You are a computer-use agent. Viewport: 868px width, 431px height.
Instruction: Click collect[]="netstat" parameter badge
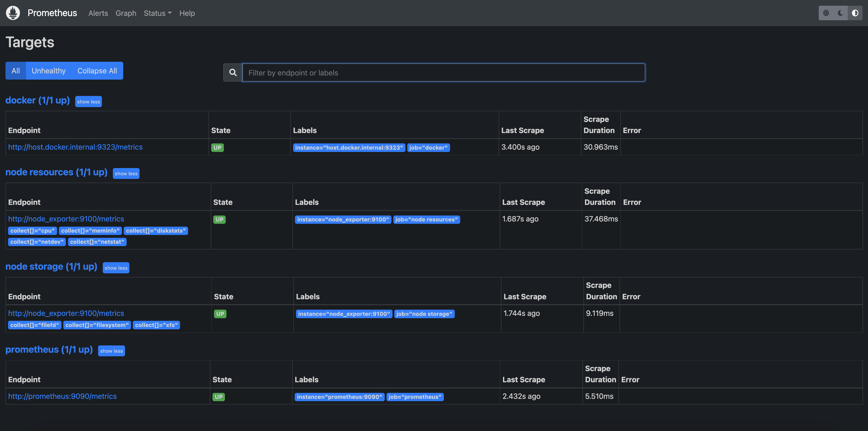pyautogui.click(x=97, y=242)
